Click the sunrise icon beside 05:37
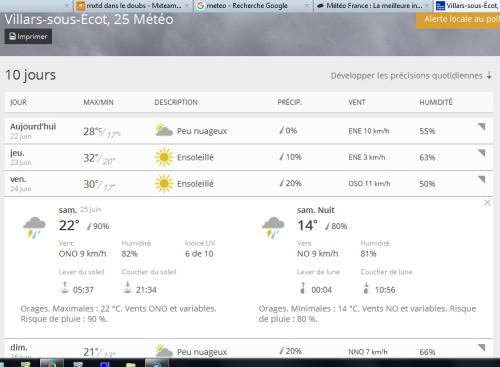500x367 pixels. point(65,288)
